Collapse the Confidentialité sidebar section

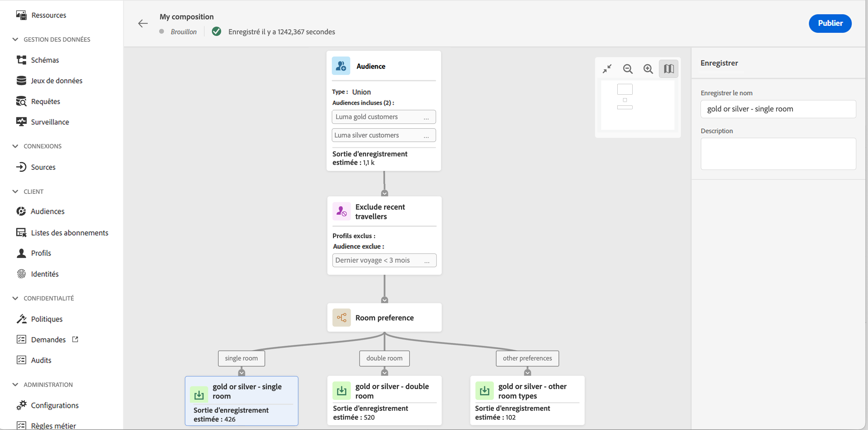point(15,298)
